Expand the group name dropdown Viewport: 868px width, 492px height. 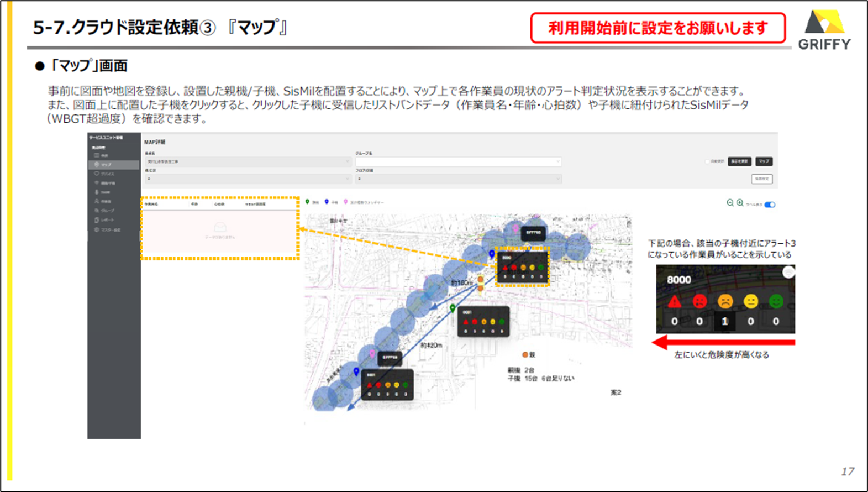pyautogui.click(x=458, y=161)
